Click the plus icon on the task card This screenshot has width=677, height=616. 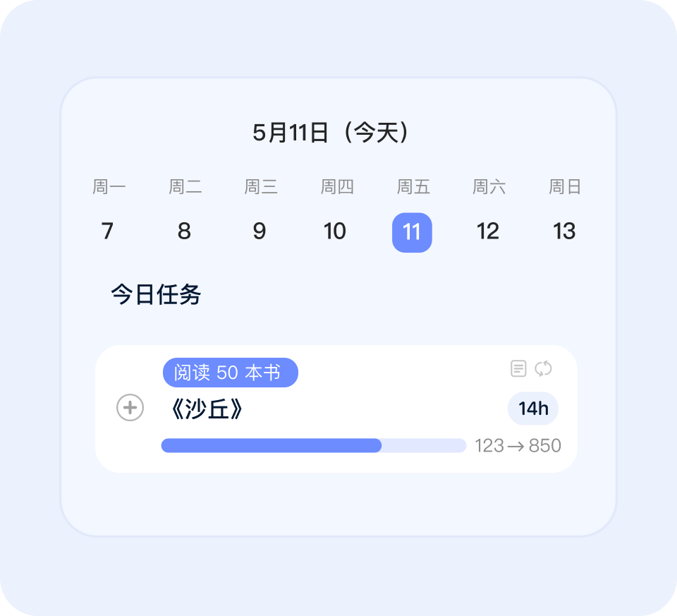[130, 408]
